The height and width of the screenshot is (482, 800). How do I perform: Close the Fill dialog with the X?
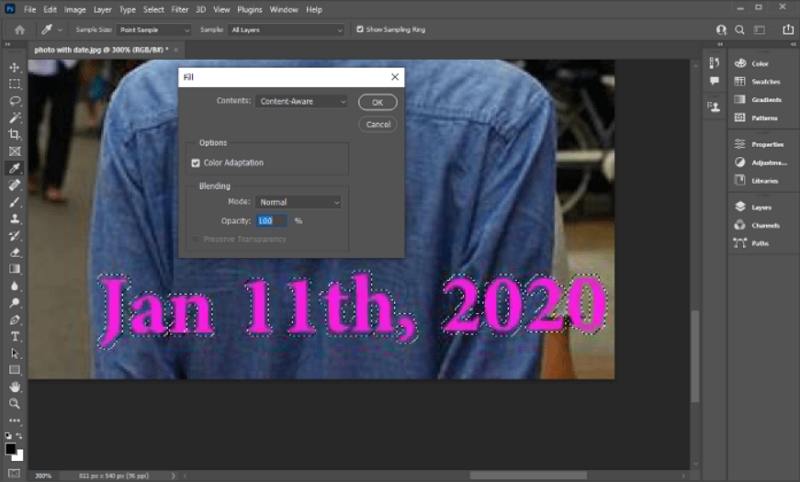(395, 76)
